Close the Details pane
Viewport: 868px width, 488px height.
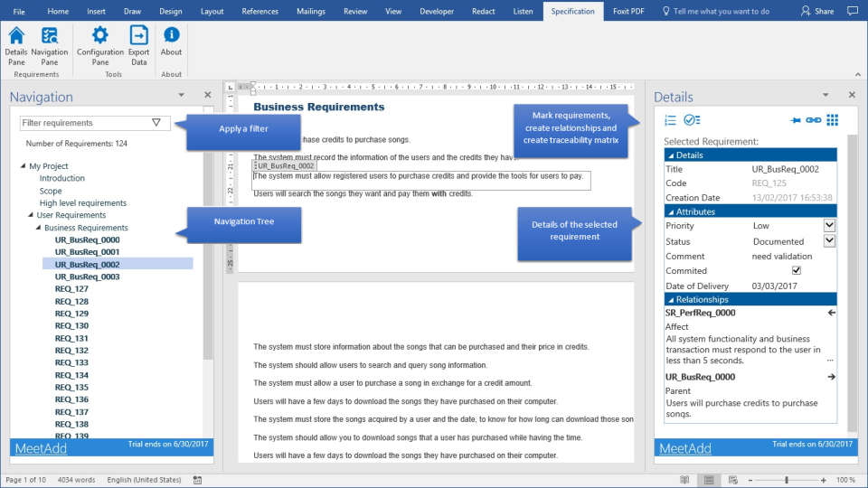click(x=852, y=95)
